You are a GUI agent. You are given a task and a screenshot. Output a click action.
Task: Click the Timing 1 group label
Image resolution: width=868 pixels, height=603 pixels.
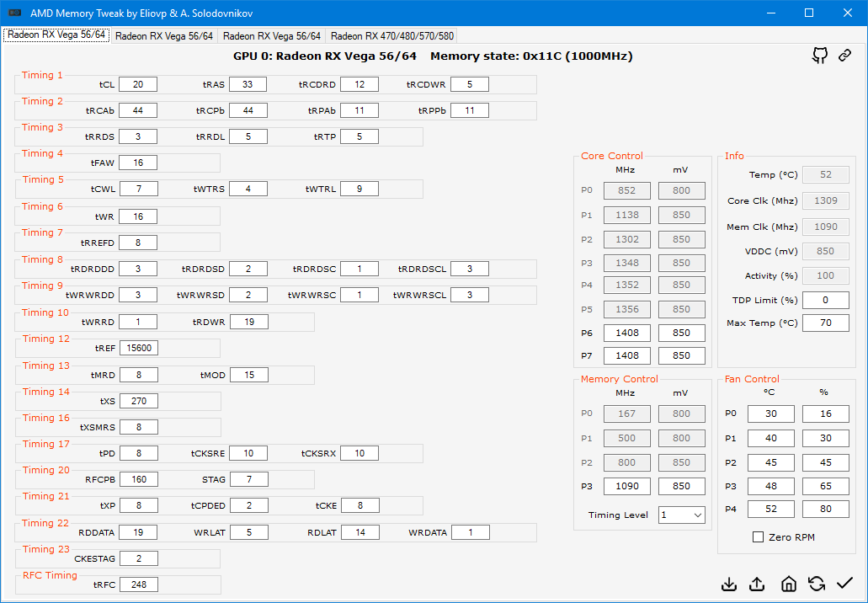tap(42, 75)
